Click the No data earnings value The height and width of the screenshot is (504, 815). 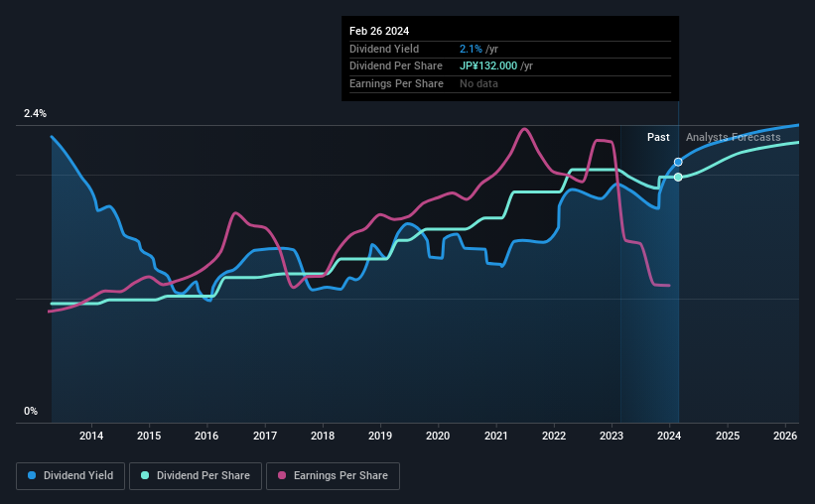[478, 83]
